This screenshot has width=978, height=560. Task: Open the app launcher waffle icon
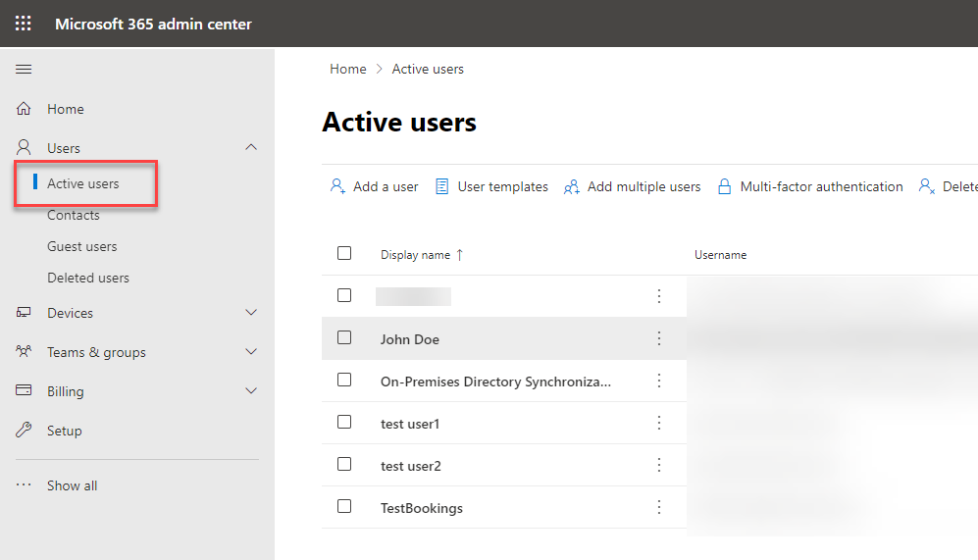coord(24,24)
